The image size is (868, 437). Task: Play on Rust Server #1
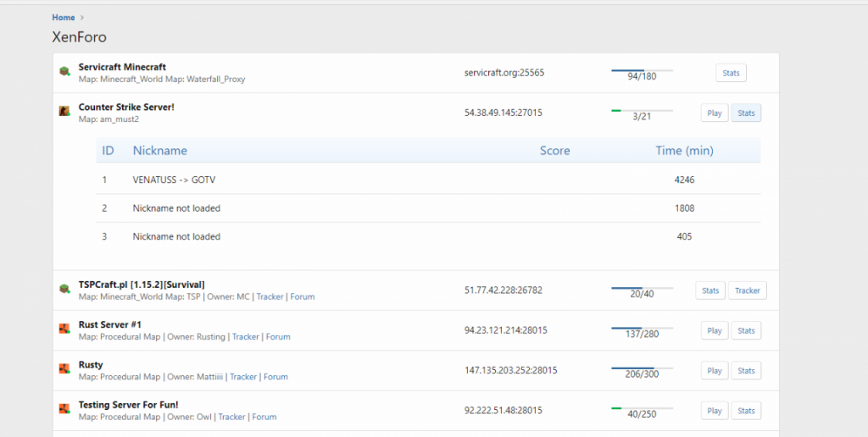click(715, 331)
